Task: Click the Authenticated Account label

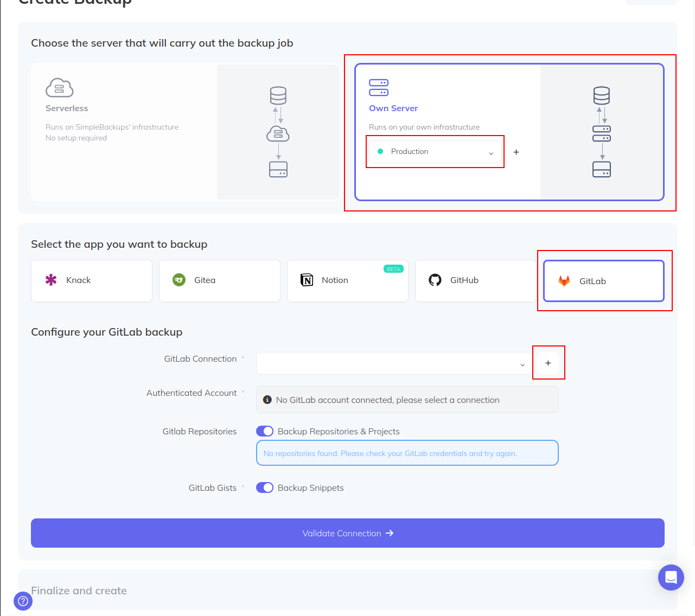Action: click(192, 393)
